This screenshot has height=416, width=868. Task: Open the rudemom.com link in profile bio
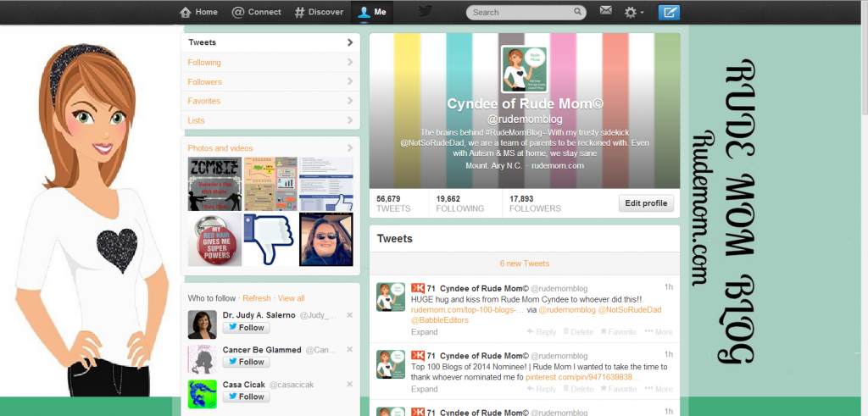click(558, 165)
